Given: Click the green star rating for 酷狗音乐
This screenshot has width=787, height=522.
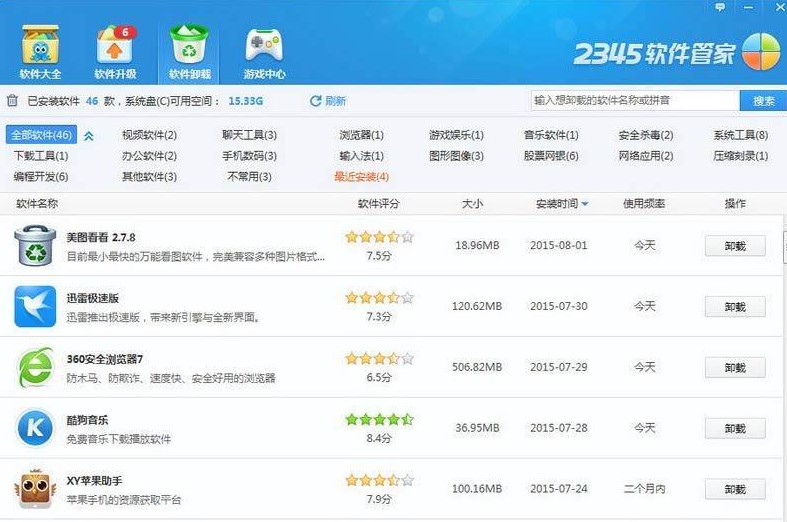Looking at the screenshot, I should coord(379,419).
